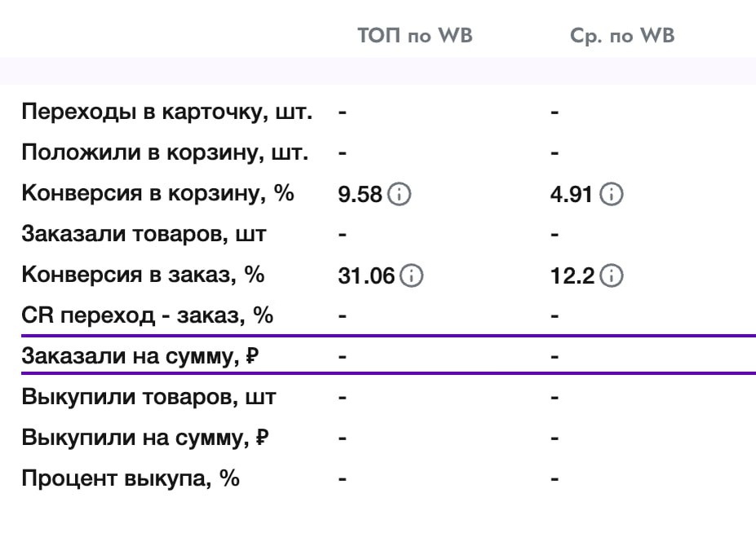
Task: Open info tooltip icon next to 12.2
Action: coord(612,276)
